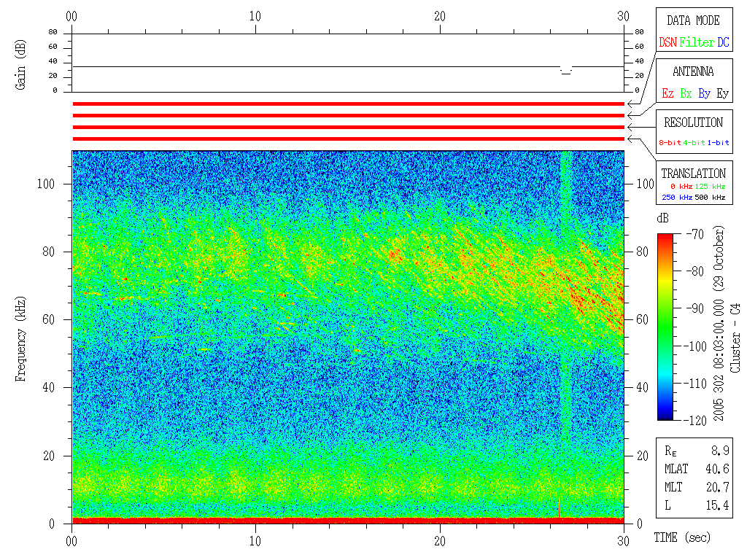Click the red top of dB color bar
Viewport: 747px width, 560px height.
[x=665, y=237]
